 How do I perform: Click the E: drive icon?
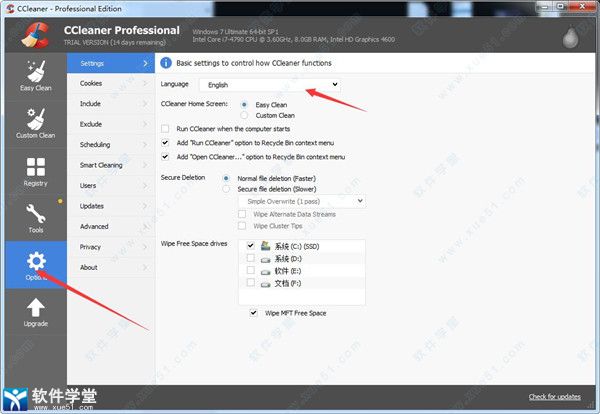[x=266, y=272]
